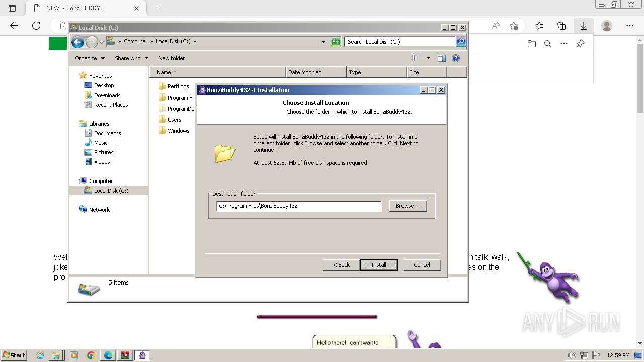Edit the Destination folder path field
Screen dimensions: 644x362
299,206
